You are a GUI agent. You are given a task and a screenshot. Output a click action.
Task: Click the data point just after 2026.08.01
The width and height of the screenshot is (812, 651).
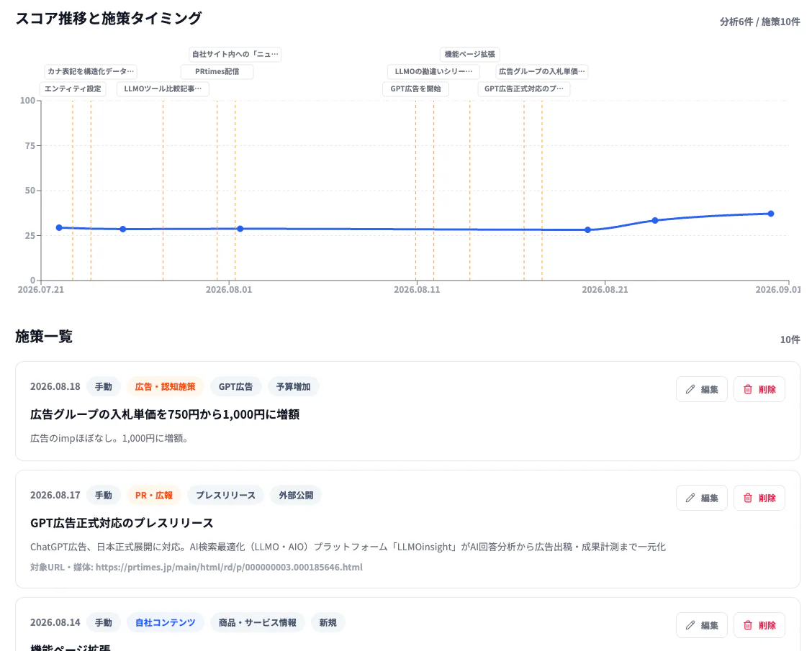point(240,229)
